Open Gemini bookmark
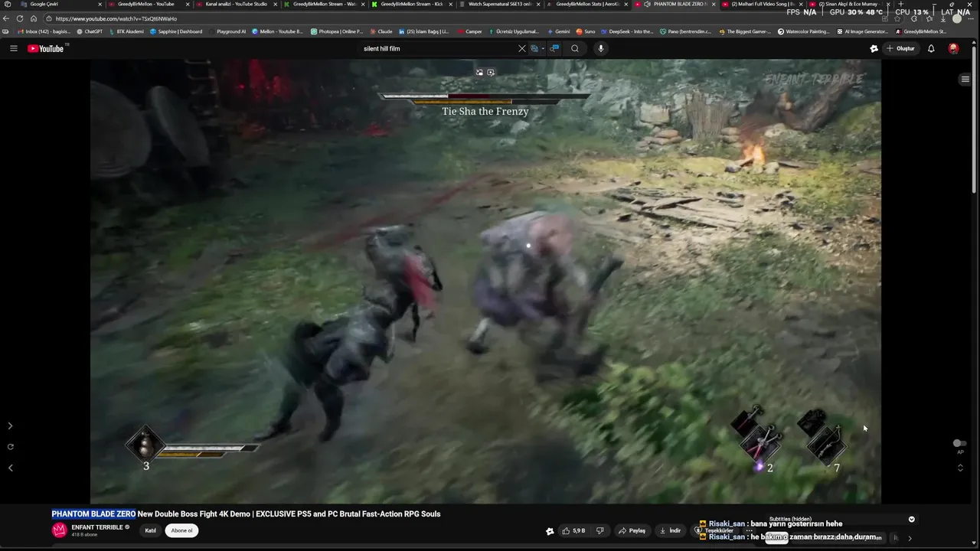This screenshot has height=551, width=980. [559, 31]
